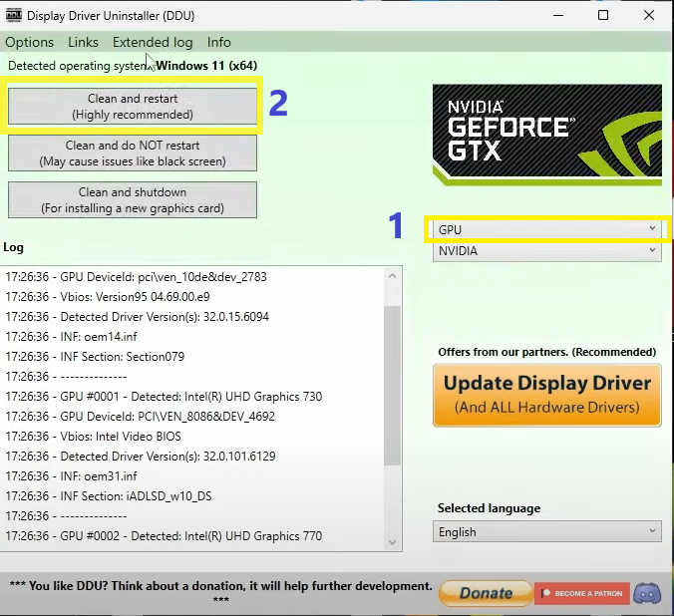Open the Discord icon link
Screen dimensions: 674x616
click(647, 594)
